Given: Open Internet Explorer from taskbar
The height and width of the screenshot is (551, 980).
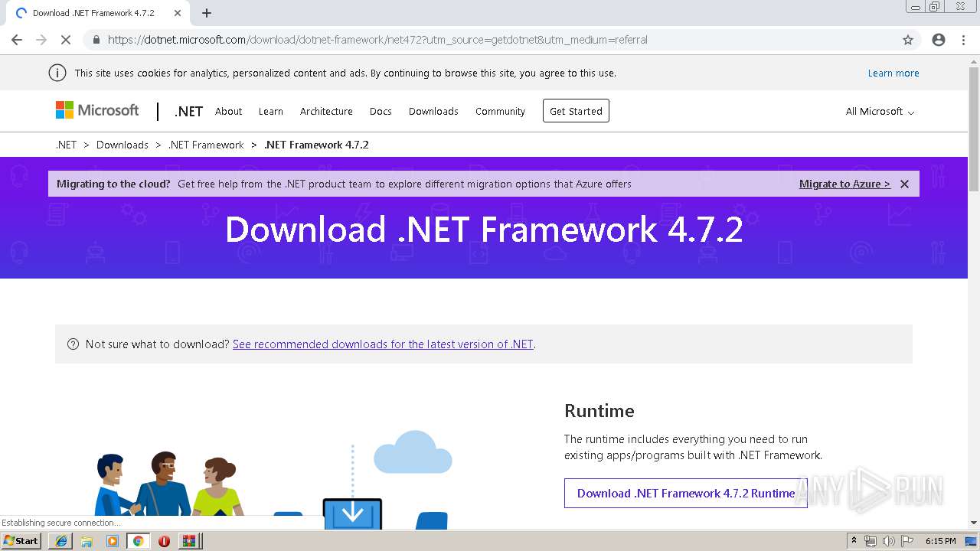Looking at the screenshot, I should 61,541.
